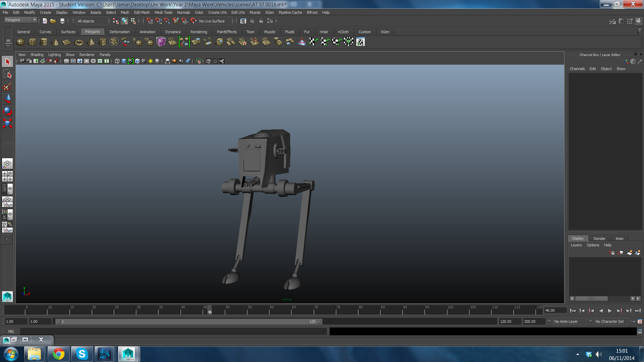Click create layer from selected icon
The height and width of the screenshot is (362, 644).
pyautogui.click(x=638, y=253)
